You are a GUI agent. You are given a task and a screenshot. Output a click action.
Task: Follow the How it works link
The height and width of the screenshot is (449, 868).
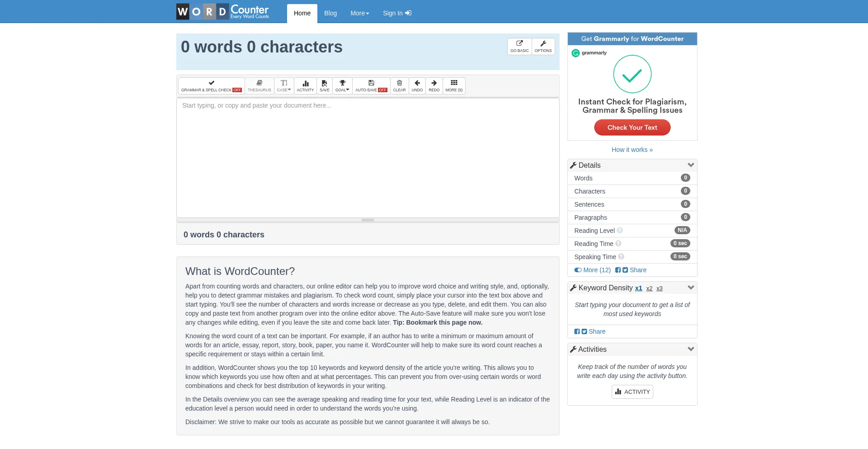click(632, 150)
